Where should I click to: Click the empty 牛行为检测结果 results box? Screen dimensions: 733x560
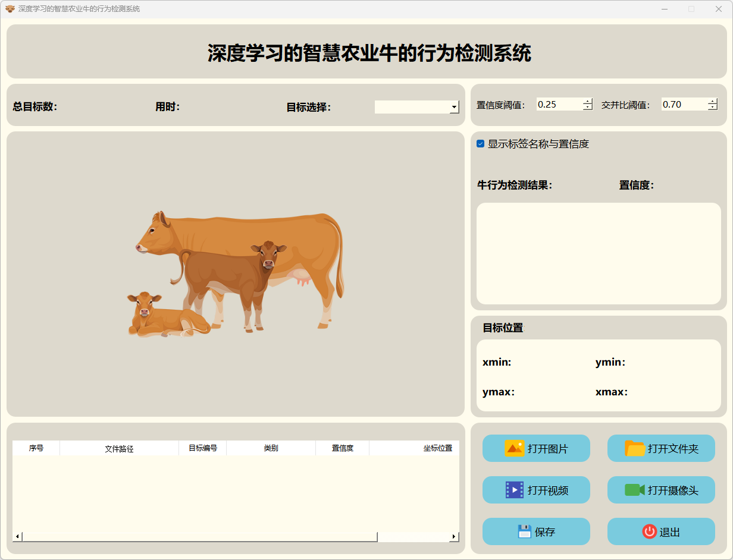(x=599, y=253)
